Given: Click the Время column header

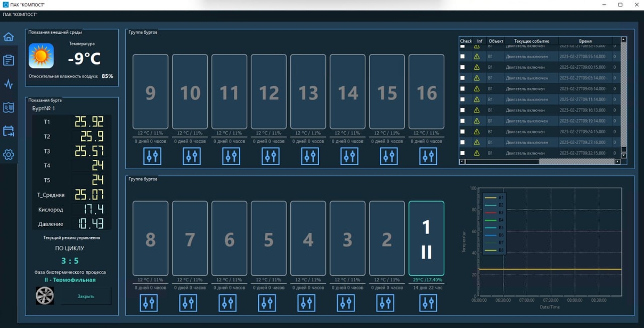Looking at the screenshot, I should pos(585,41).
